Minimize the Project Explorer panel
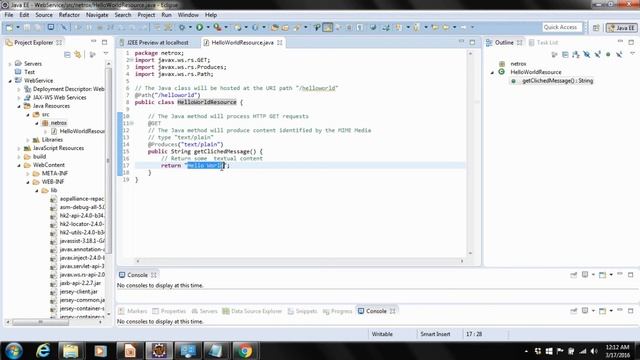The image size is (640, 360). click(93, 42)
